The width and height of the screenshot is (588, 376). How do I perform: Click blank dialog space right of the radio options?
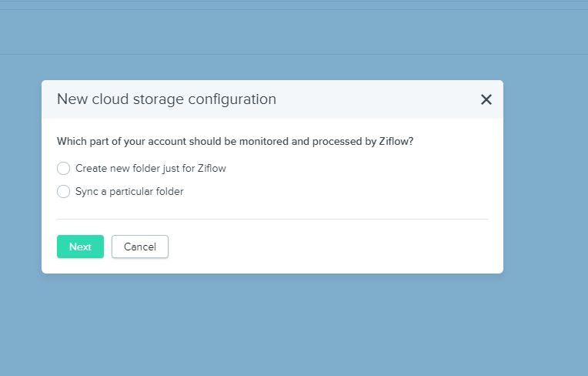pos(356,180)
